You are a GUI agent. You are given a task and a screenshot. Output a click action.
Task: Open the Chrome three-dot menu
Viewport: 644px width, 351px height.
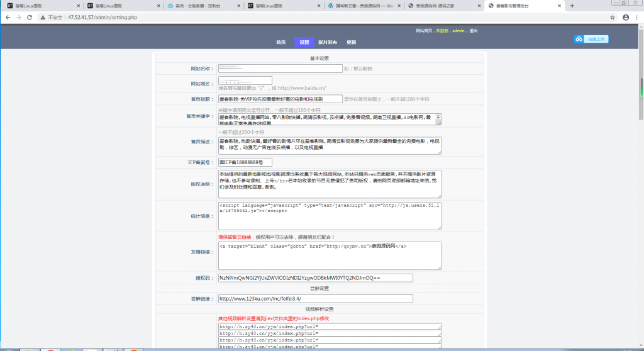pos(637,18)
